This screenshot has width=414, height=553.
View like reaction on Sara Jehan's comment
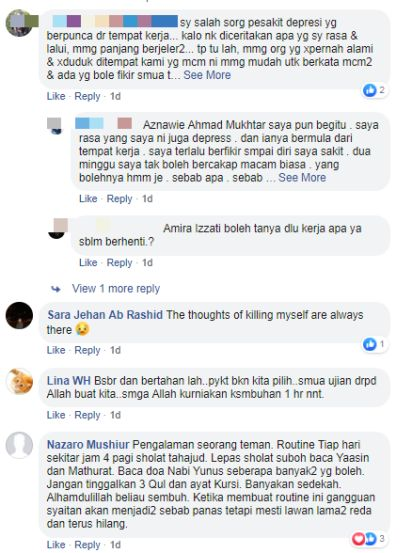tap(374, 344)
